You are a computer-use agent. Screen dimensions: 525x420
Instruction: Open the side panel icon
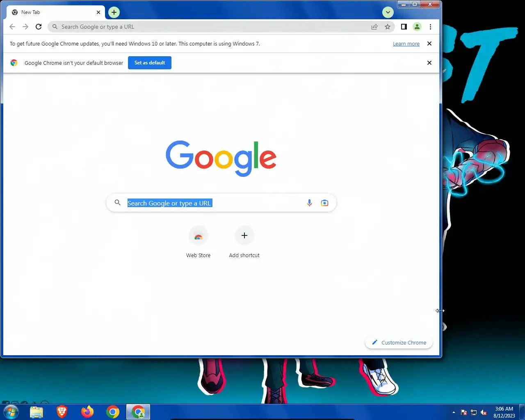[404, 27]
